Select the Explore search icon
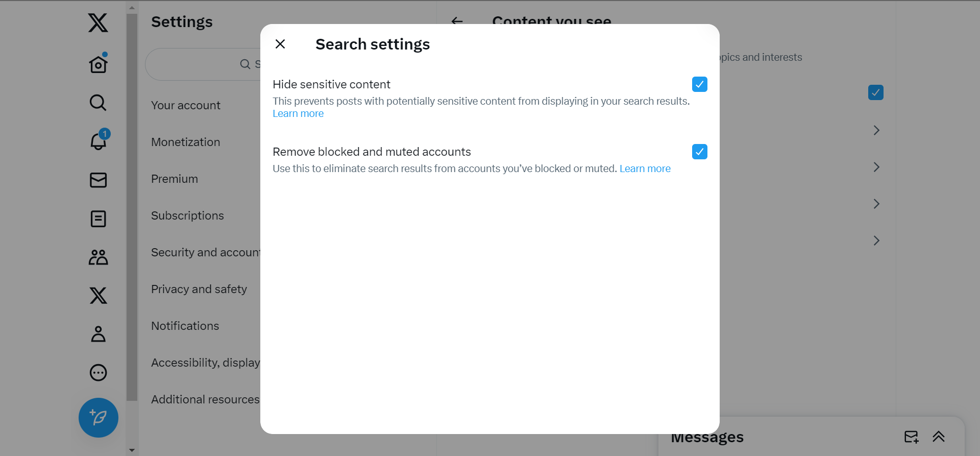This screenshot has height=456, width=980. [97, 103]
